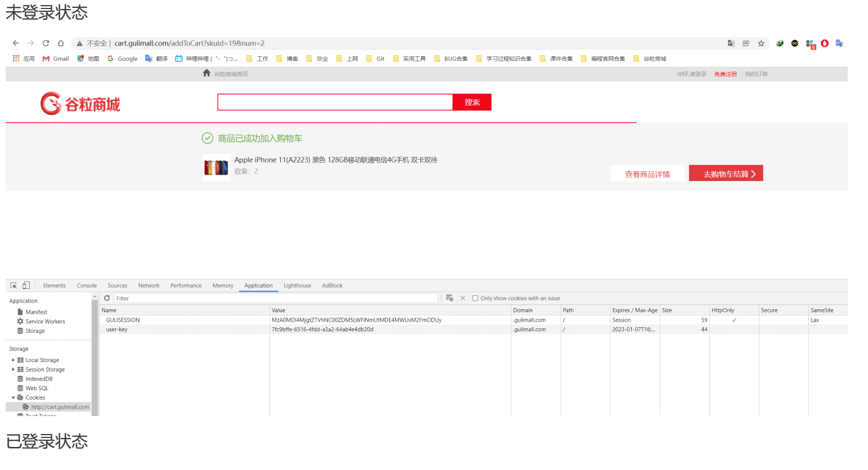
Task: Click the black round extension icon
Action: pyautogui.click(x=795, y=43)
